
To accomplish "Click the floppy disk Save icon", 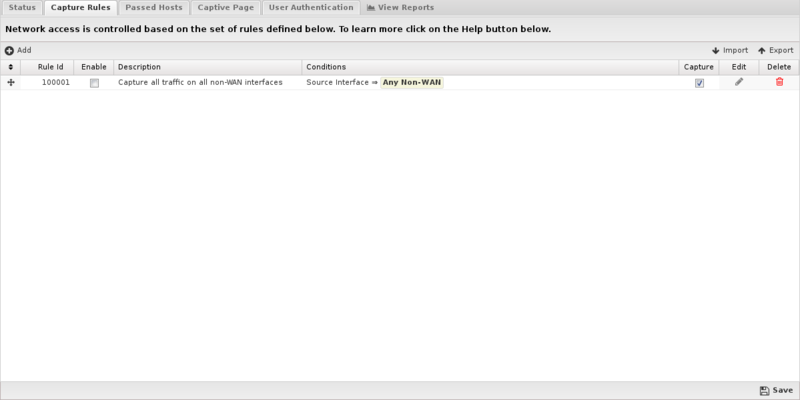I will point(764,390).
